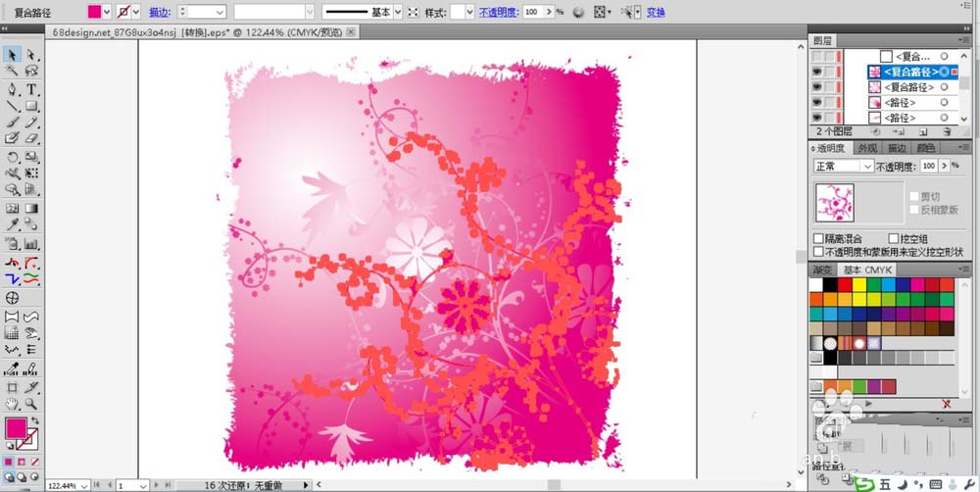The image size is (980, 492).
Task: Close the 68design.net document tab
Action: click(x=350, y=31)
